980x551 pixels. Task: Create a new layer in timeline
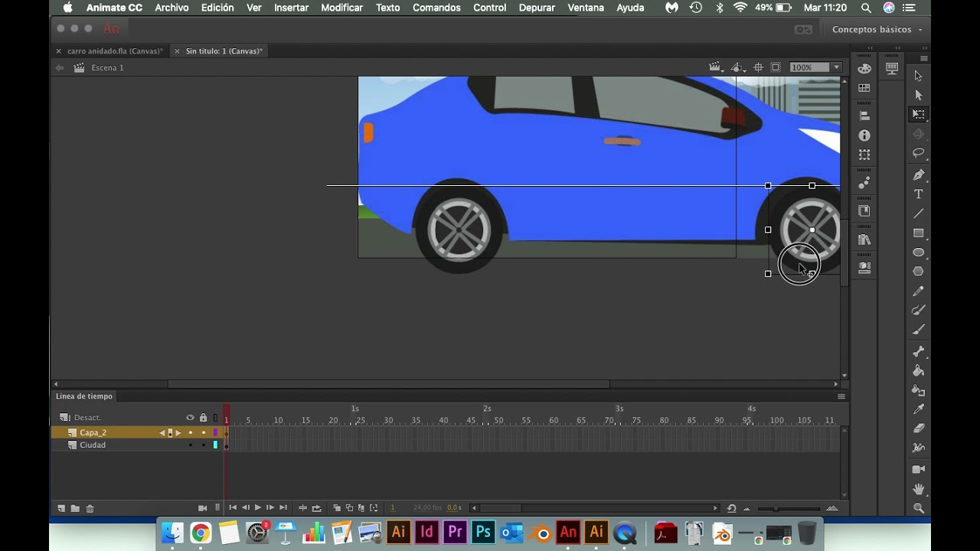(61, 508)
